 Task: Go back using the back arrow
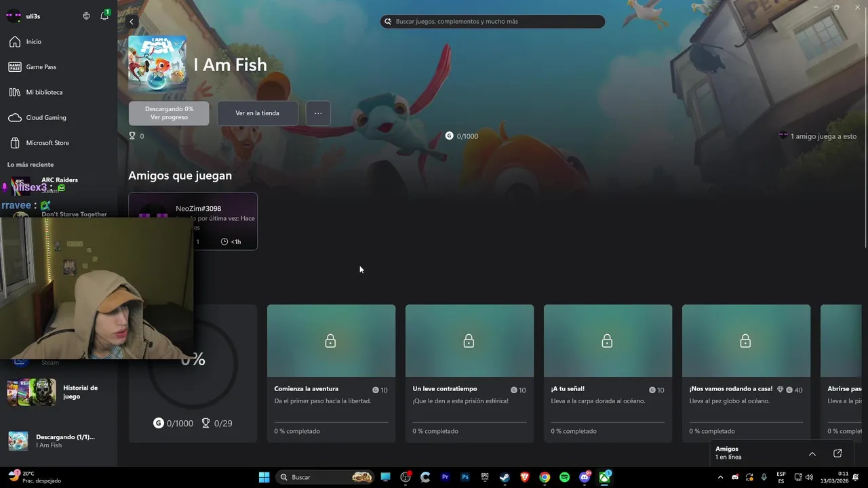[x=132, y=22]
